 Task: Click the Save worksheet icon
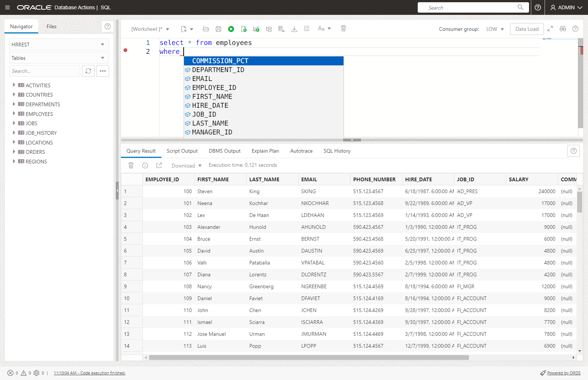219,29
